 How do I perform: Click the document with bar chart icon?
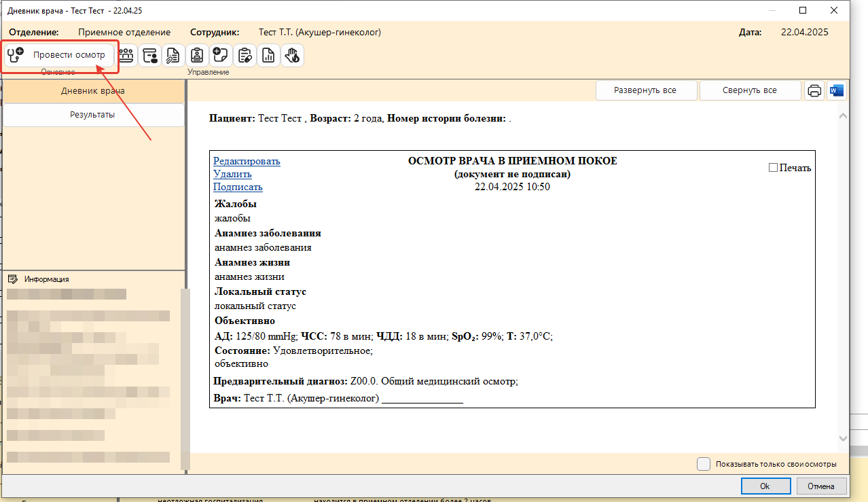point(268,56)
